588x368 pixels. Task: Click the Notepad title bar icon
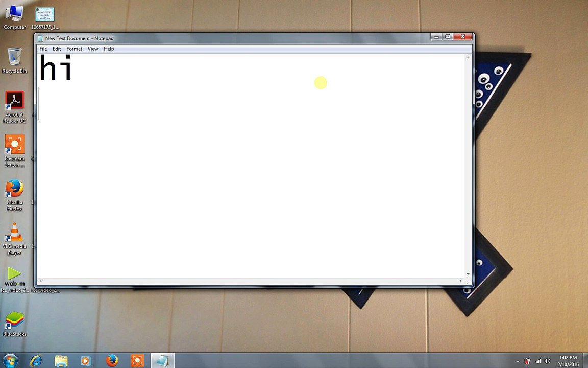(x=40, y=38)
